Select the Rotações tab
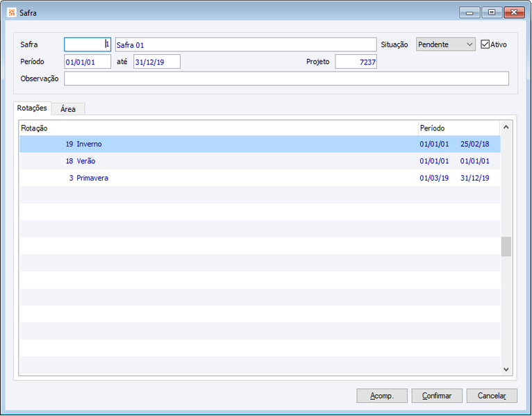 (32, 108)
